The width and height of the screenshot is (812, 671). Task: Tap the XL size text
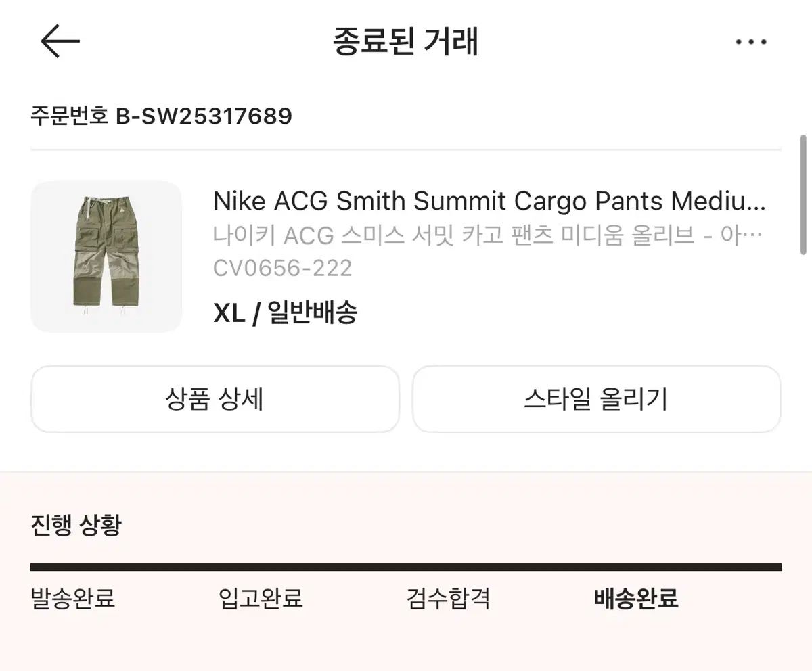(229, 313)
